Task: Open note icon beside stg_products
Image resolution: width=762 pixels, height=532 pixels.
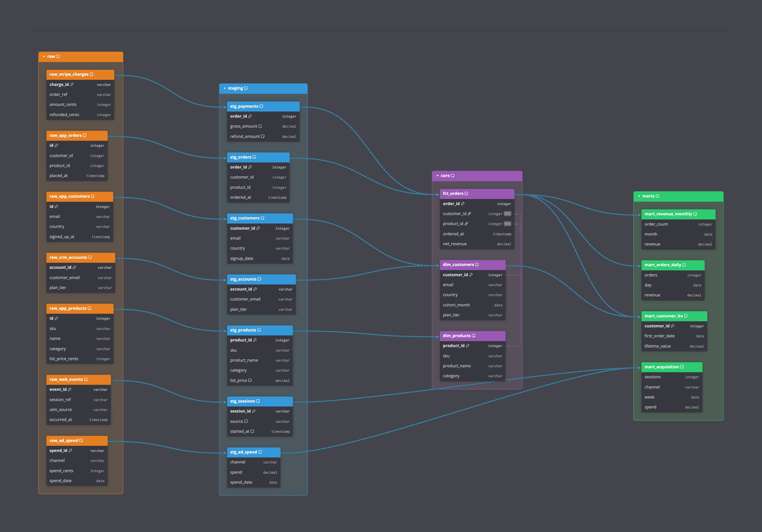Action: coord(259,330)
